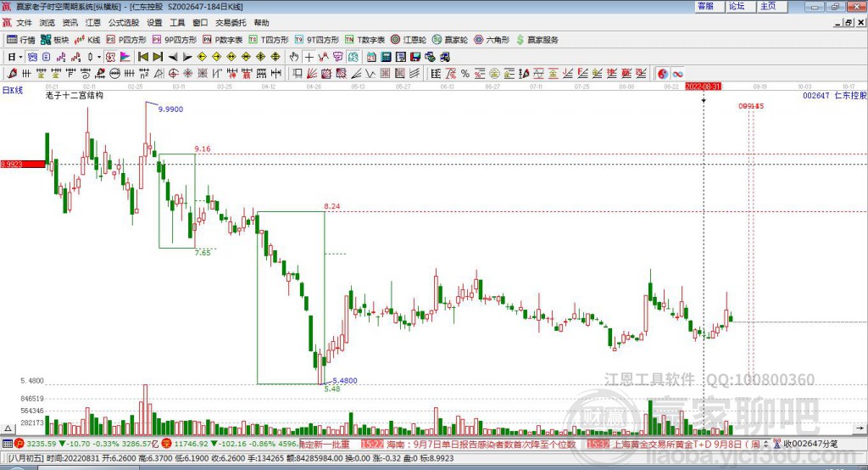
Task: Click the 日K线 period label
Action: click(x=13, y=90)
